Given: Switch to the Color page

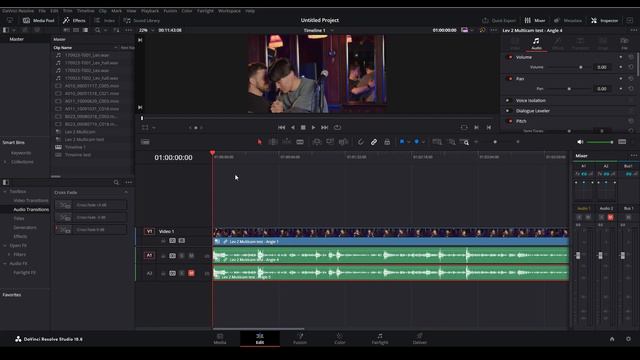Looking at the screenshot, I should point(340,339).
